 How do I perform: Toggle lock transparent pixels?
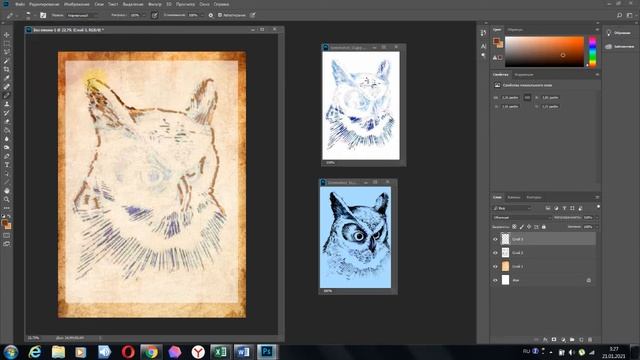pos(514,227)
